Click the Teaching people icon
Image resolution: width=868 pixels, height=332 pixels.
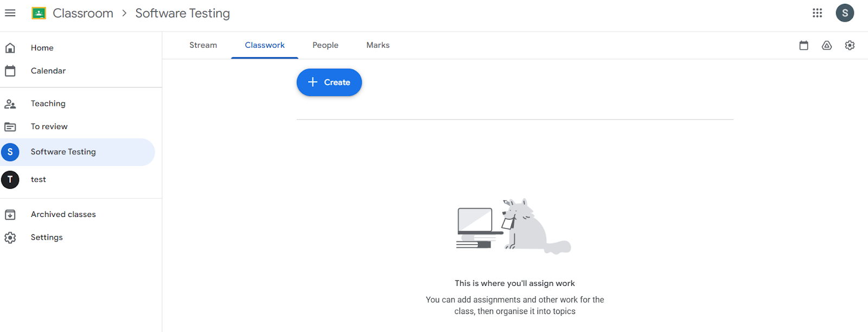pyautogui.click(x=10, y=104)
